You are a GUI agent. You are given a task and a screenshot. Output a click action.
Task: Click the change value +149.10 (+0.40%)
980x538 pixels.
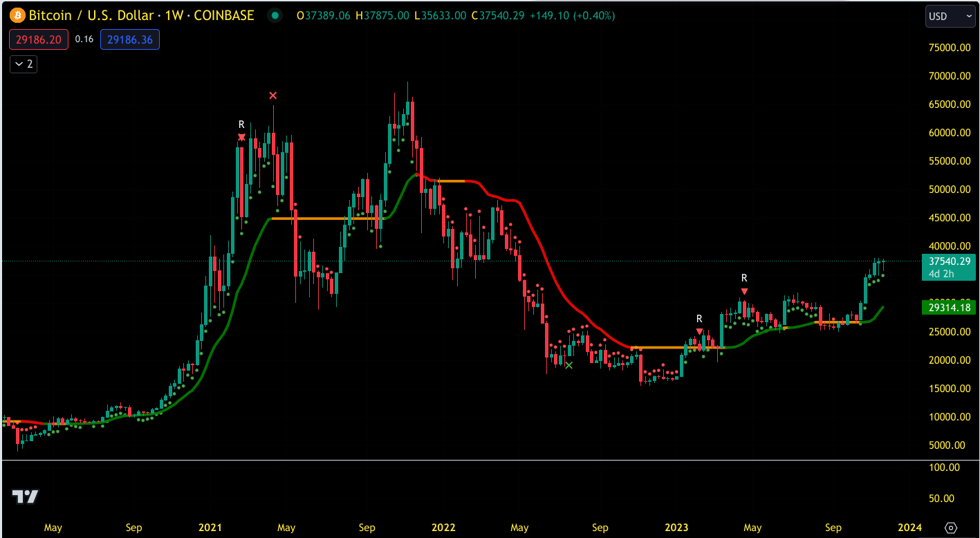coord(571,15)
